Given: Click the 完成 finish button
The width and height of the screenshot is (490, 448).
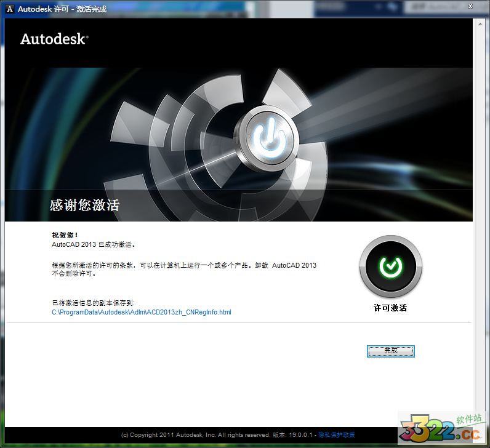Looking at the screenshot, I should pyautogui.click(x=391, y=351).
